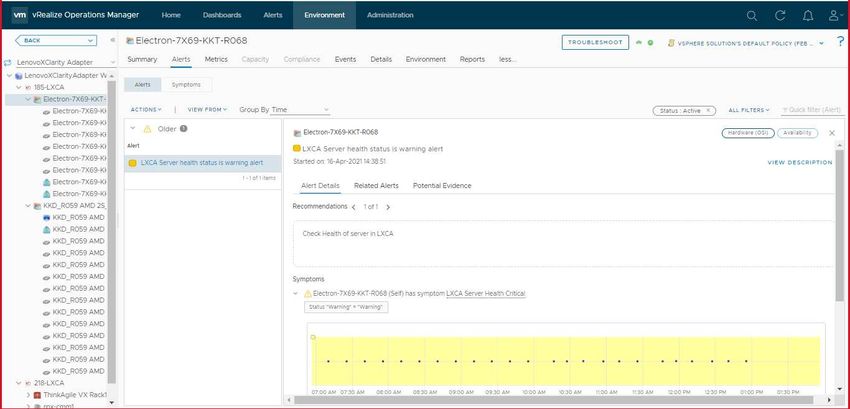
Task: Switch to Alerts toggle view
Action: point(143,85)
